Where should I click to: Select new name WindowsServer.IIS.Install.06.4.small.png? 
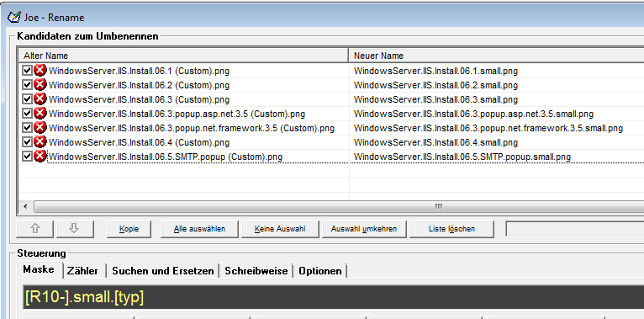(435, 142)
